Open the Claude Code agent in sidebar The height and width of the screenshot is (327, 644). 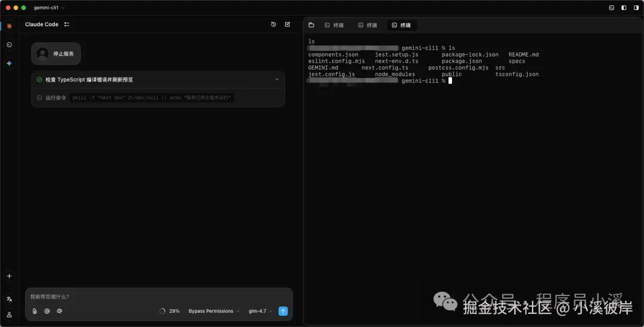[x=9, y=26]
